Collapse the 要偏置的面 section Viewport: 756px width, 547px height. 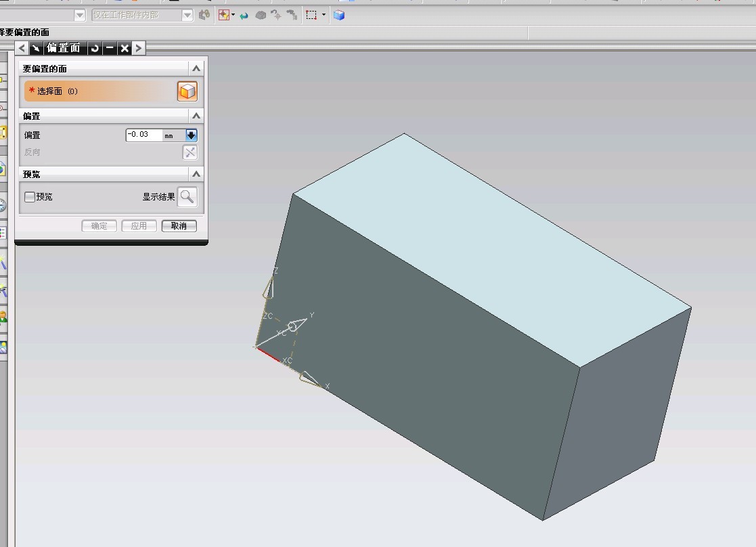196,68
